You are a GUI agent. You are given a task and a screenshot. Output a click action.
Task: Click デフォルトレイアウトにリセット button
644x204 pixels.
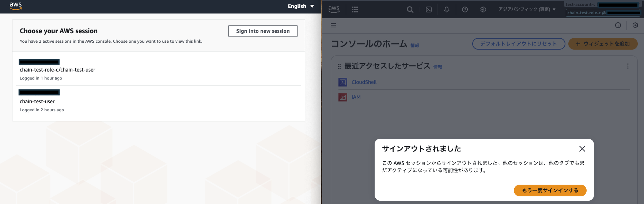point(519,44)
